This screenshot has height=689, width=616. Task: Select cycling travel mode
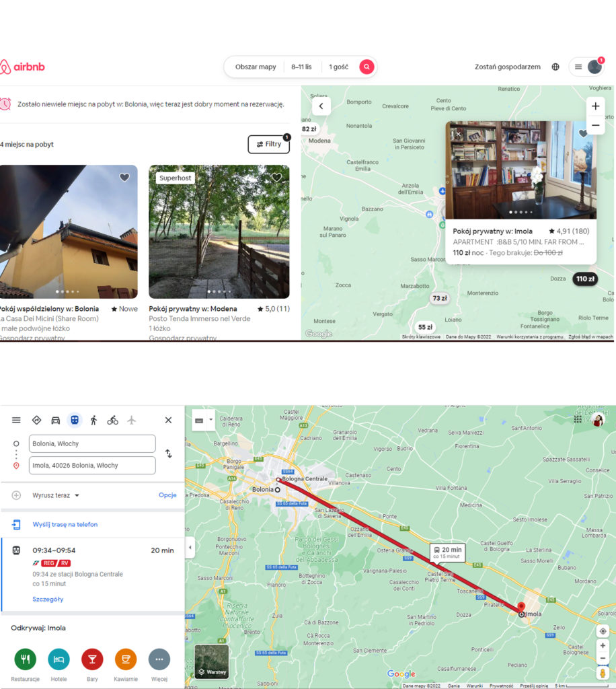click(x=112, y=420)
